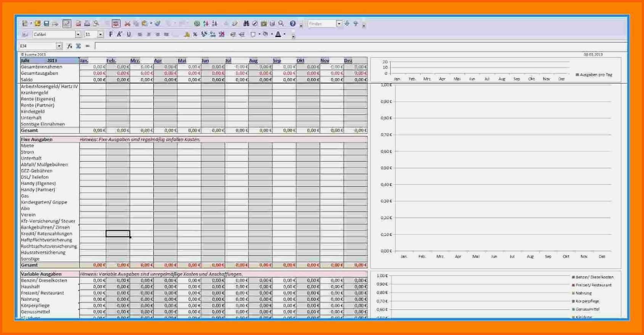The height and width of the screenshot is (335, 644).
Task: Toggle Edit File mode
Action: pos(67,24)
